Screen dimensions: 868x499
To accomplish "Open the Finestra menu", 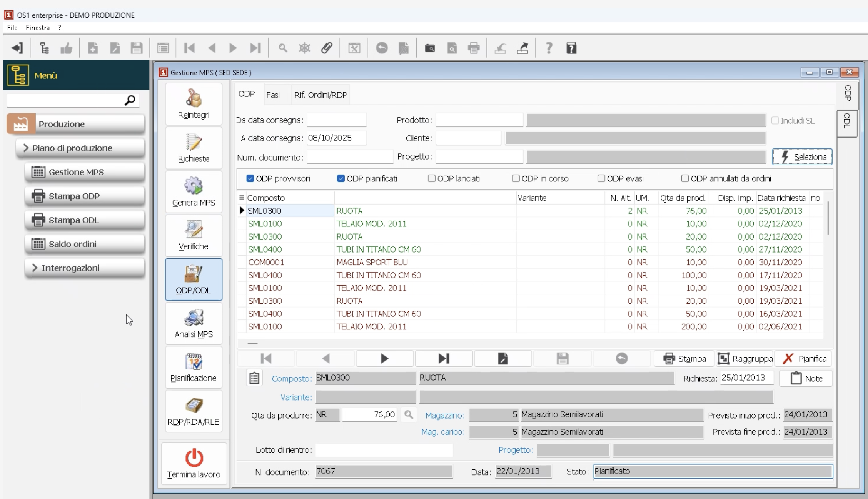I will (x=38, y=28).
